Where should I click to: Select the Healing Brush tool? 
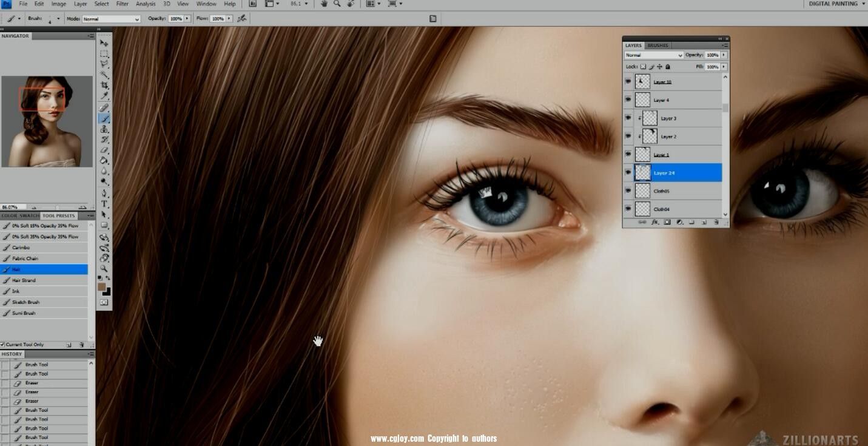tap(104, 108)
